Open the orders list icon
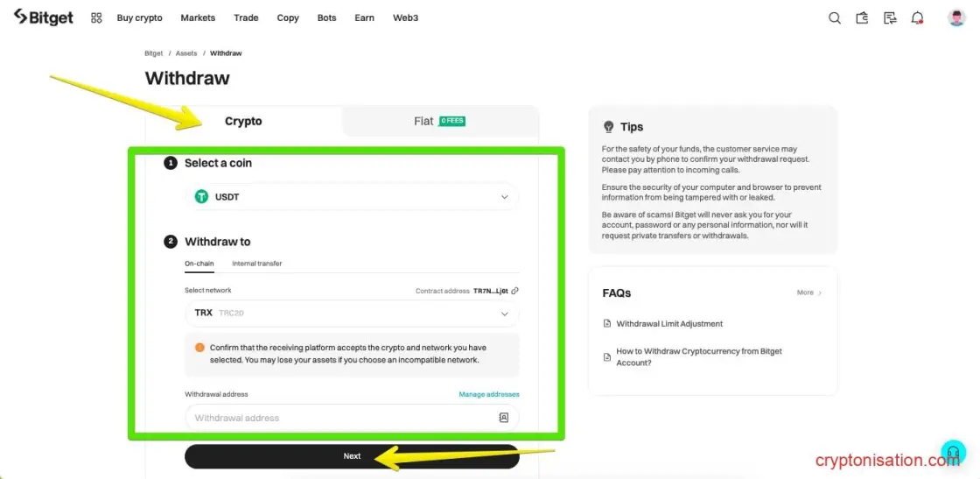Image resolution: width=980 pixels, height=479 pixels. coord(890,18)
